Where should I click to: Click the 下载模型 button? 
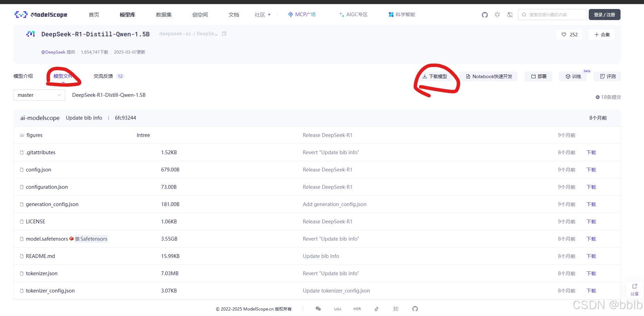[x=435, y=76]
